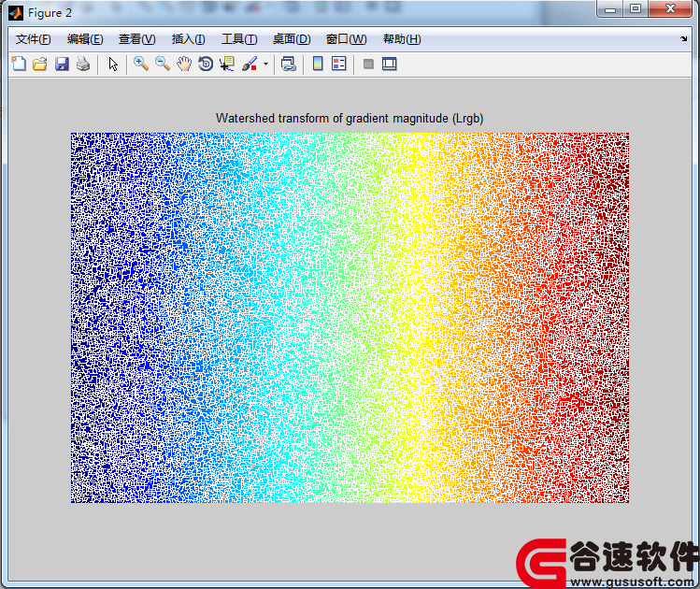Minimize the Figure 2 window
Screen dimensions: 700x589
[610, 9]
